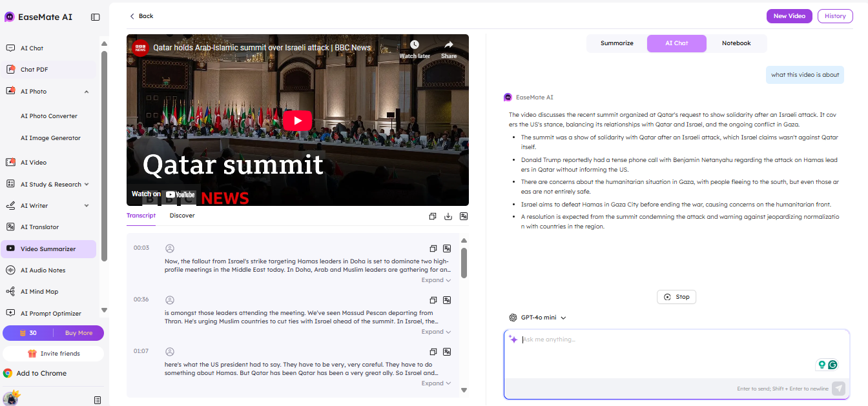Viewport: 868px width, 406px height.
Task: Send the chat message
Action: [x=838, y=388]
